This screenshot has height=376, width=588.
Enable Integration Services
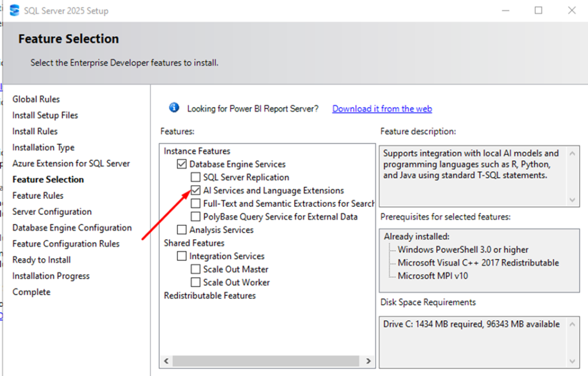(x=181, y=256)
